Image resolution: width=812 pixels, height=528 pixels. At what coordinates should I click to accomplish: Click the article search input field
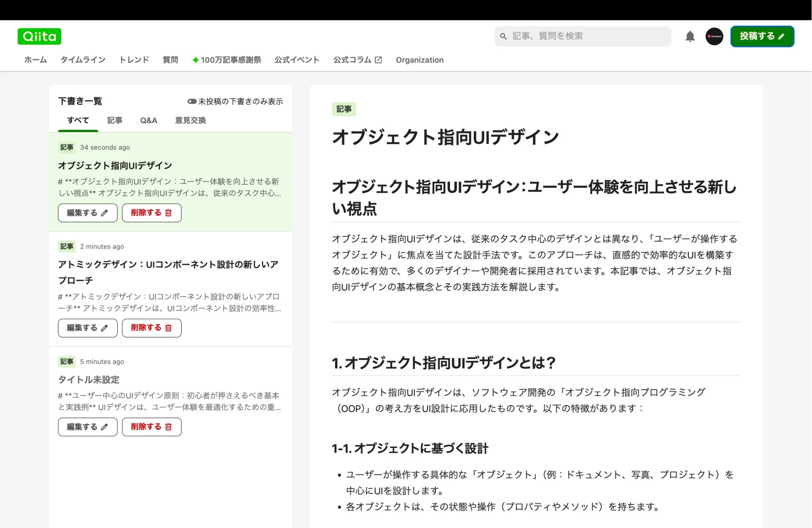coord(581,36)
